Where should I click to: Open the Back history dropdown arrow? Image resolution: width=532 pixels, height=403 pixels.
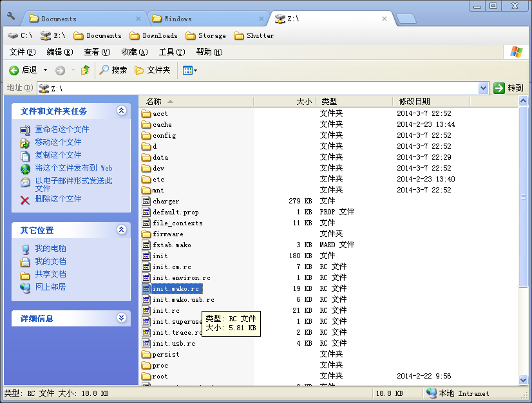(x=46, y=70)
